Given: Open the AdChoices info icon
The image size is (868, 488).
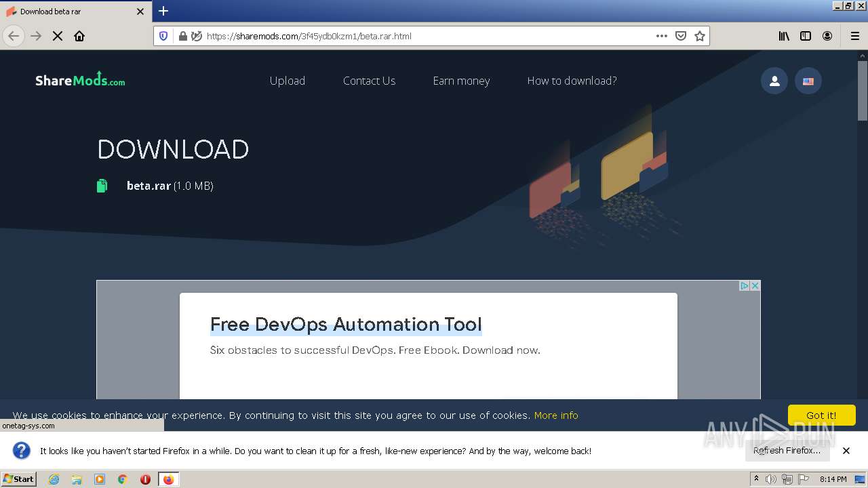Looking at the screenshot, I should (x=744, y=286).
